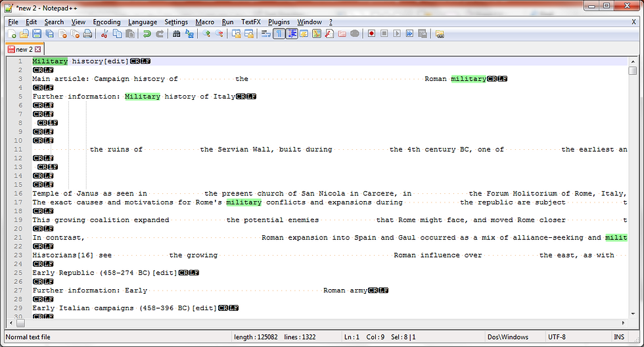Print the document with the printer icon
The width and height of the screenshot is (644, 347).
coord(87,34)
